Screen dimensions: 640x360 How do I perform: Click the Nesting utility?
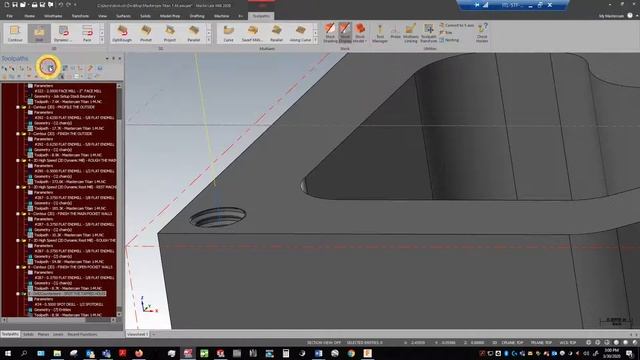click(x=449, y=40)
